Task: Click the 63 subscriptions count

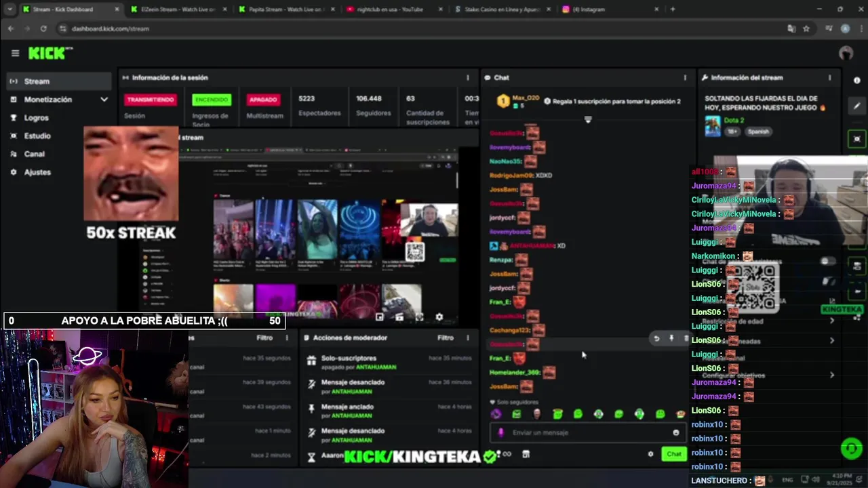Action: tap(427, 109)
